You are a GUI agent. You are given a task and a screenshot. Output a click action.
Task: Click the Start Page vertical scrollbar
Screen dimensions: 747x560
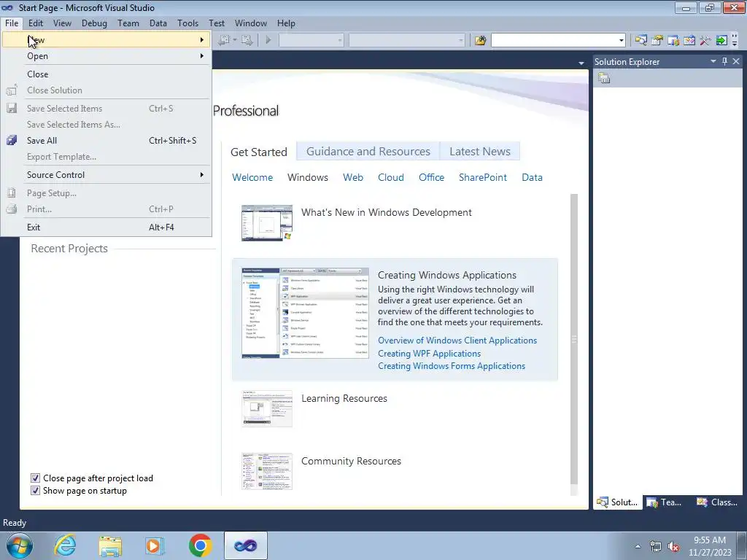click(x=574, y=339)
